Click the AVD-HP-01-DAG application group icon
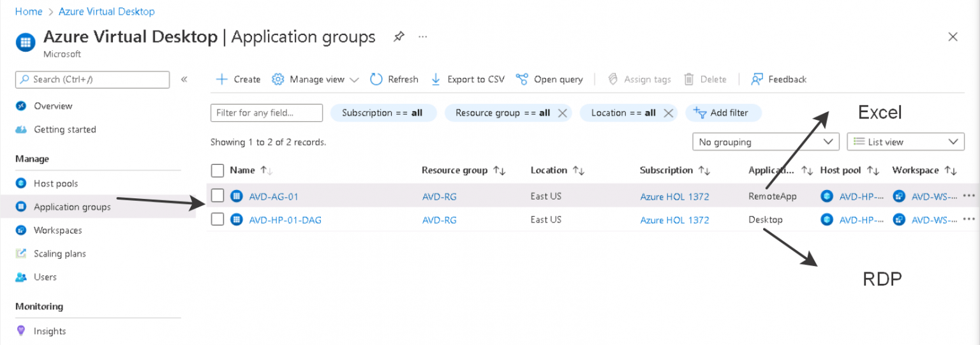The height and width of the screenshot is (345, 980). pyautogui.click(x=237, y=220)
